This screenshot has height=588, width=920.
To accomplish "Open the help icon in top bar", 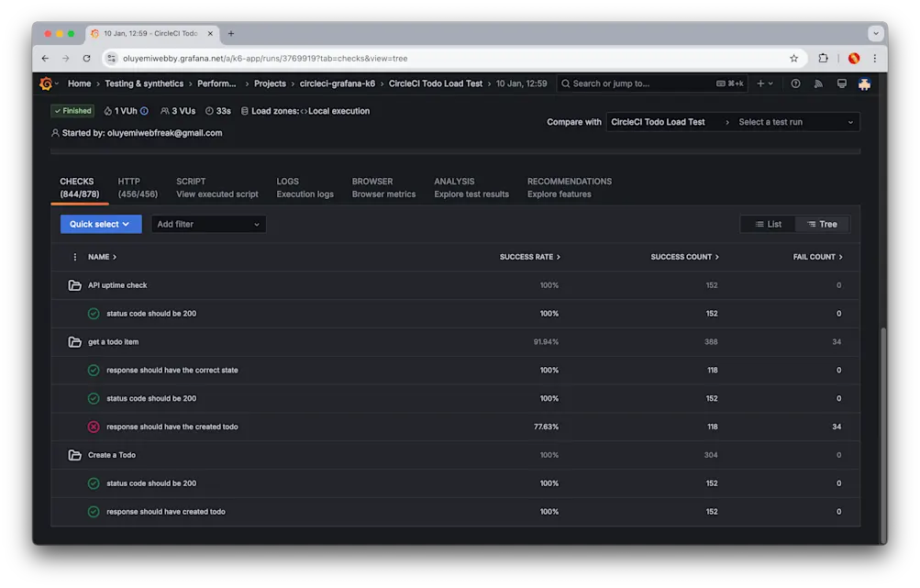I will 795,83.
